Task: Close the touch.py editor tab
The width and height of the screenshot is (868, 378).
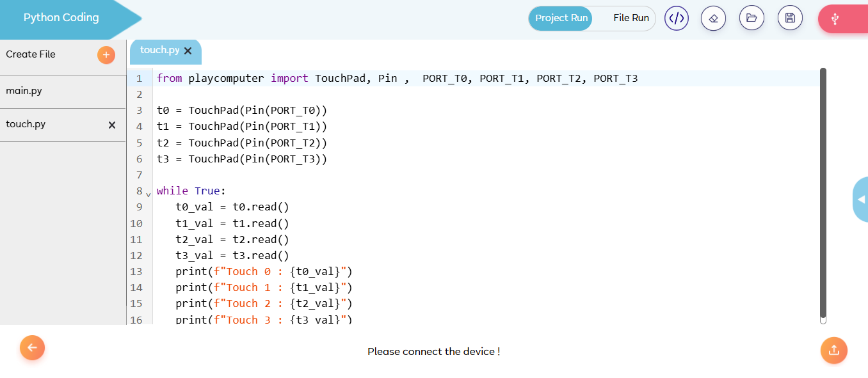Action: click(188, 51)
